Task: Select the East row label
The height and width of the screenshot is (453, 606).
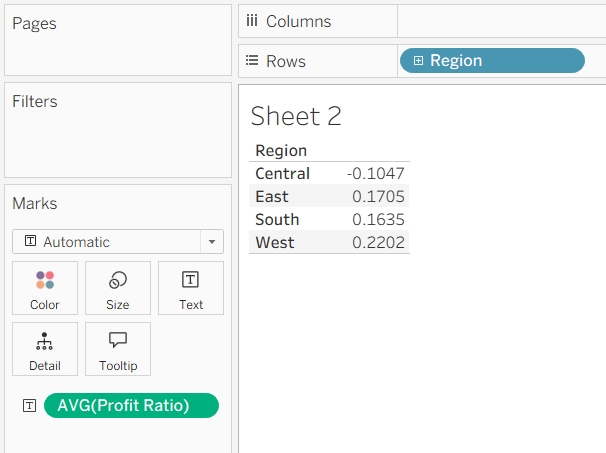Action: pos(272,196)
